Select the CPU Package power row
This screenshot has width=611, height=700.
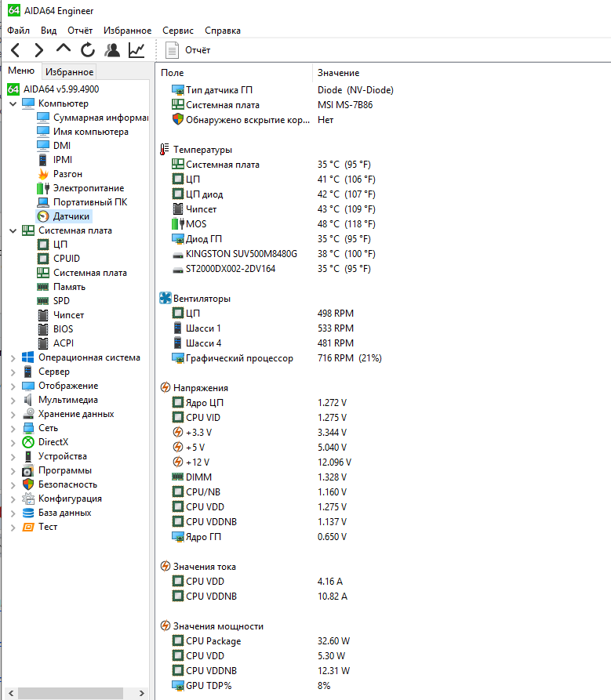(x=261, y=641)
